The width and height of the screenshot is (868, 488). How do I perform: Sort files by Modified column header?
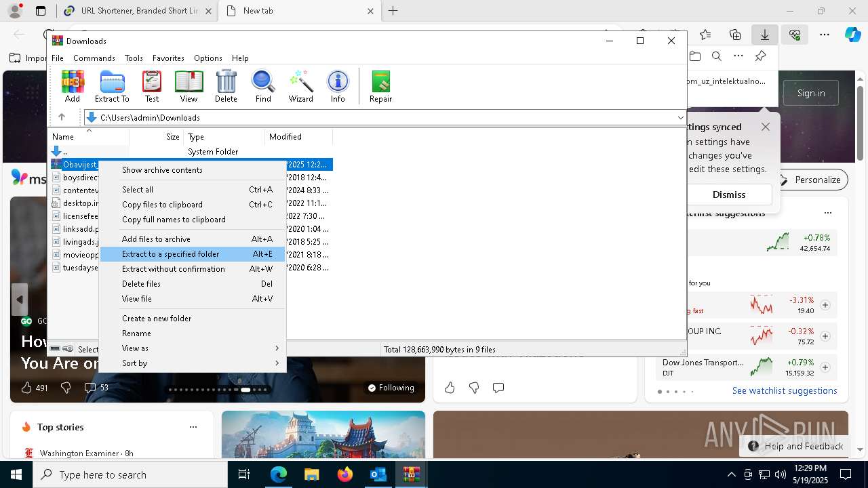(x=298, y=137)
